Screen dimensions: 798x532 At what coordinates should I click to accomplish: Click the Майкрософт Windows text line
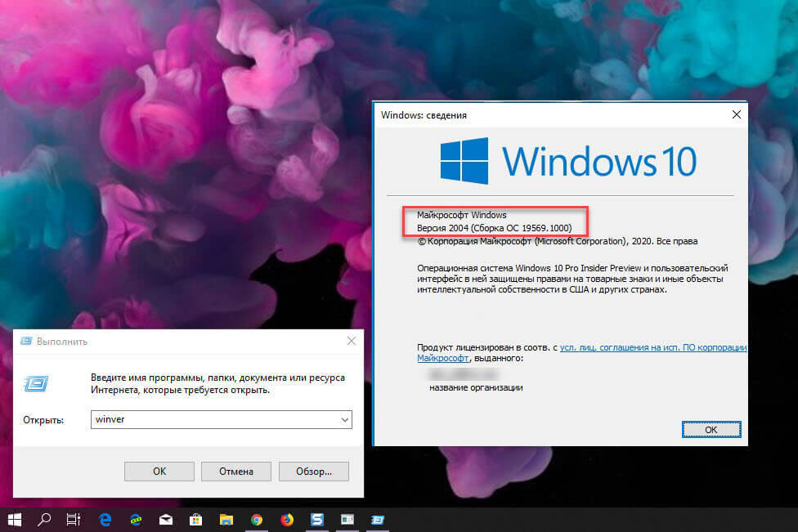point(462,215)
